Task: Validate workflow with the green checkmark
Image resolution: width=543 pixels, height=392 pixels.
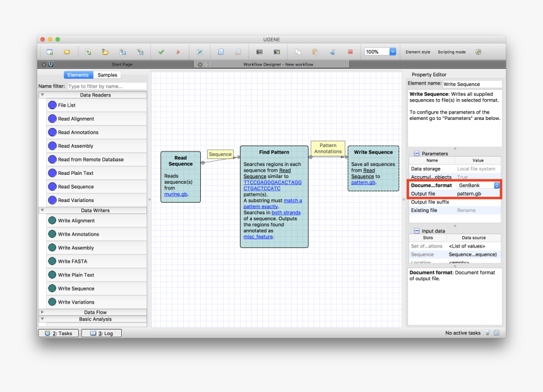Action: click(161, 52)
